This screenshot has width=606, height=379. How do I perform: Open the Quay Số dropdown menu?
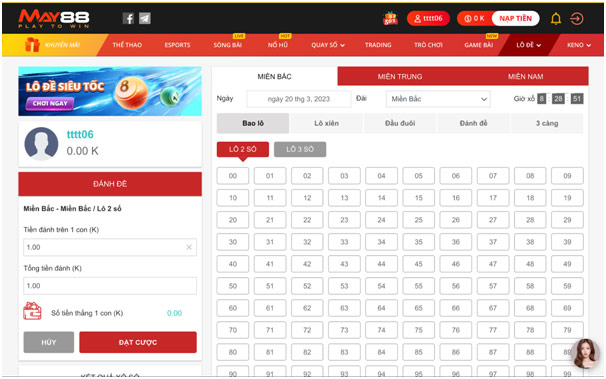point(328,45)
